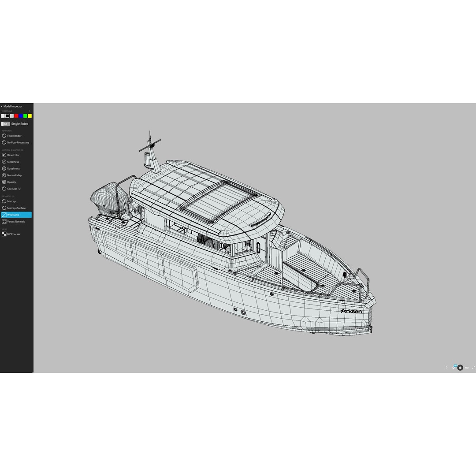The image size is (476, 476).
Task: View the Opacity channel
Action: click(x=9, y=182)
